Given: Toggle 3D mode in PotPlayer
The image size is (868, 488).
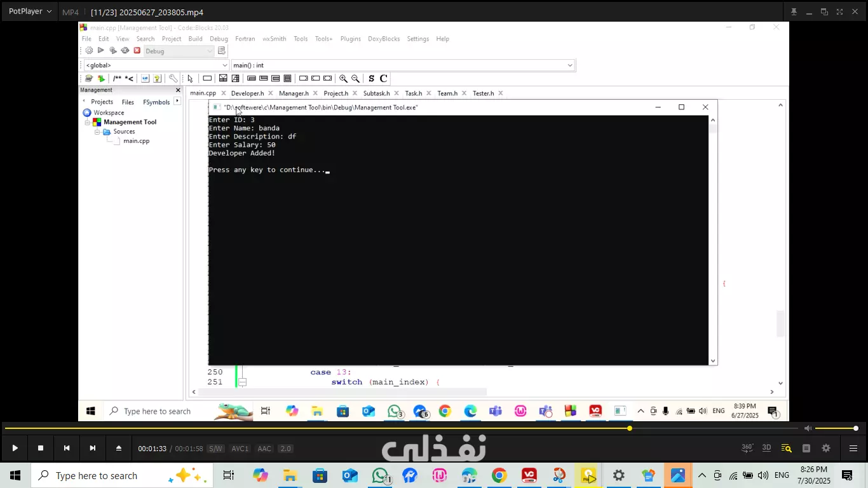Looking at the screenshot, I should (766, 448).
